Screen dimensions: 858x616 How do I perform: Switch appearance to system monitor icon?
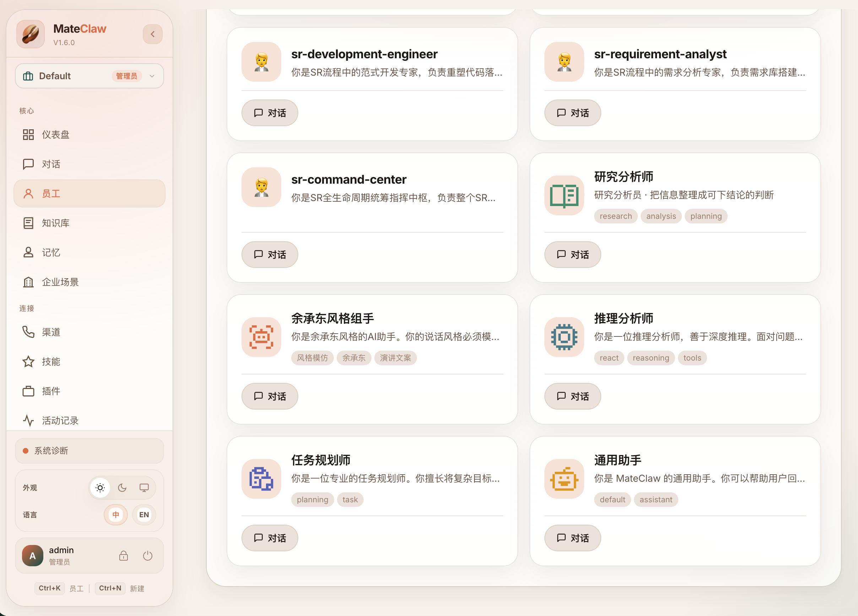144,488
